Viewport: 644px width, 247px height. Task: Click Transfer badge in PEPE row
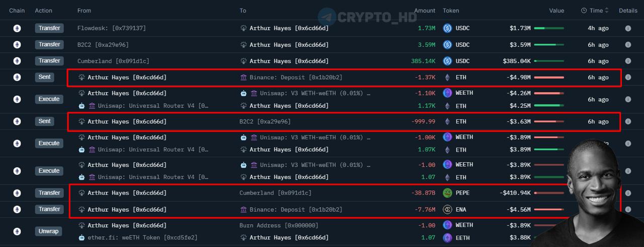click(49, 193)
